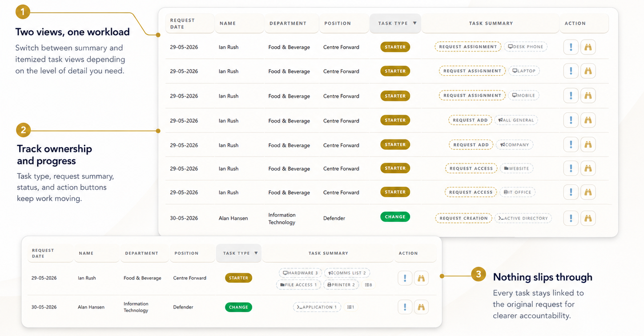The height and width of the screenshot is (336, 644).
Task: Click the Printer 2 chip
Action: click(x=341, y=285)
